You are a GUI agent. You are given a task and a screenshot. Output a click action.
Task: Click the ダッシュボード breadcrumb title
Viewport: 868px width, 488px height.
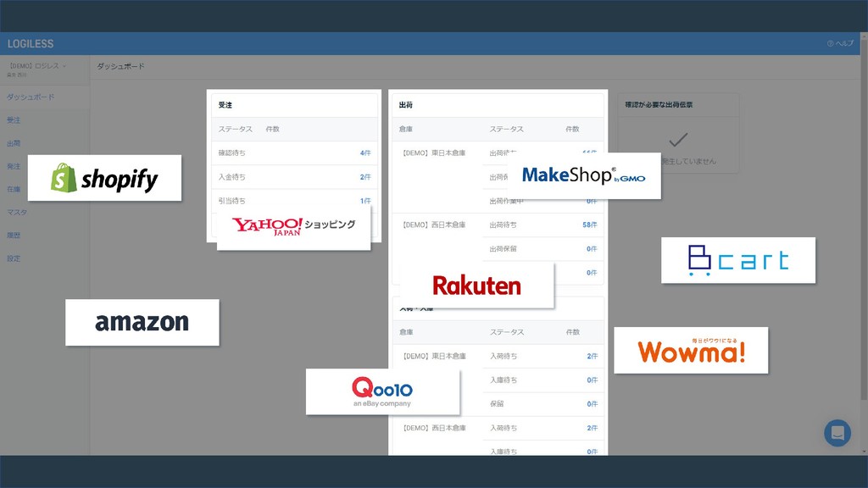coord(120,66)
